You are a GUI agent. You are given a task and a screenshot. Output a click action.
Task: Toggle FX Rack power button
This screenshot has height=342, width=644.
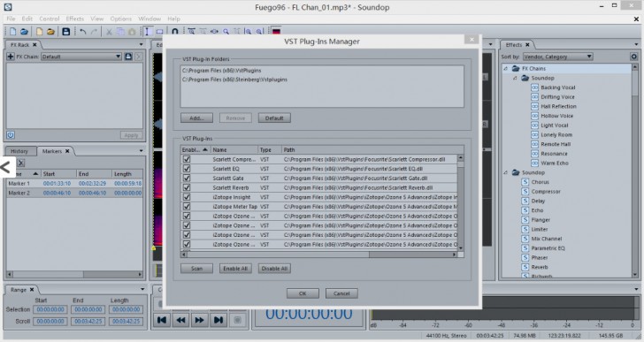point(11,135)
